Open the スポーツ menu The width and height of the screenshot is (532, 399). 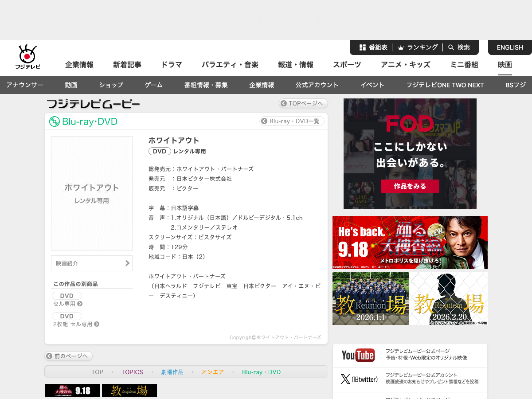(x=347, y=65)
